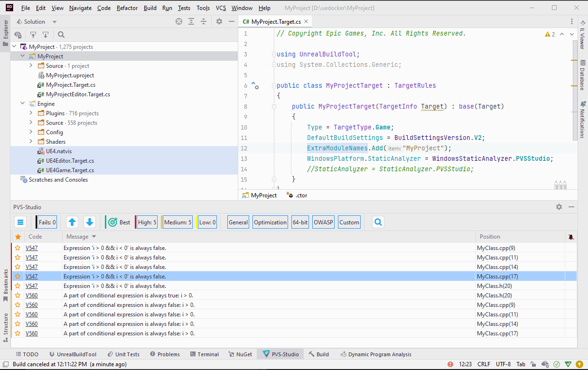Collapse the Engine tree node
The height and width of the screenshot is (370, 588).
[x=22, y=103]
